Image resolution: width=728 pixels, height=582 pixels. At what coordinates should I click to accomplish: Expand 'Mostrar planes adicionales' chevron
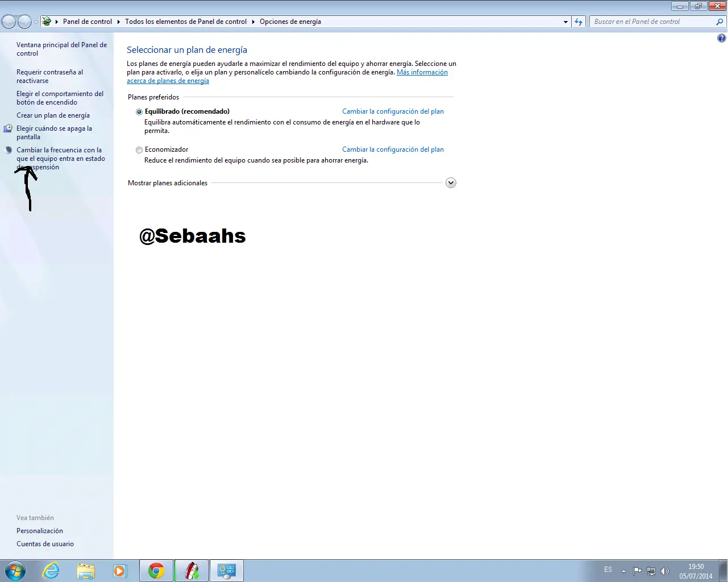(x=451, y=183)
